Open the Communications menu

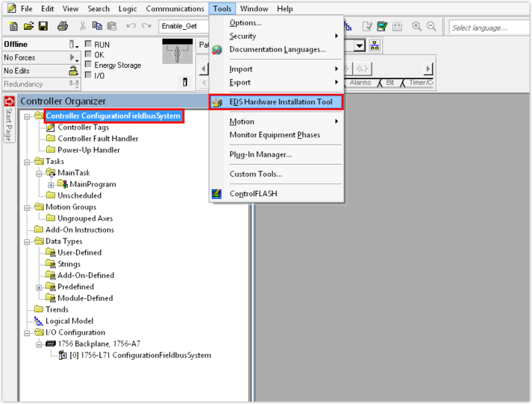pyautogui.click(x=175, y=9)
